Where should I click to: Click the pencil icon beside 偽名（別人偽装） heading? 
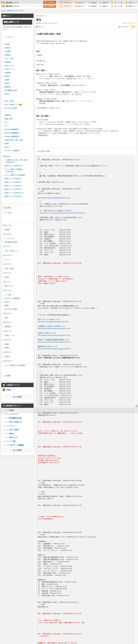click(x=52, y=116)
